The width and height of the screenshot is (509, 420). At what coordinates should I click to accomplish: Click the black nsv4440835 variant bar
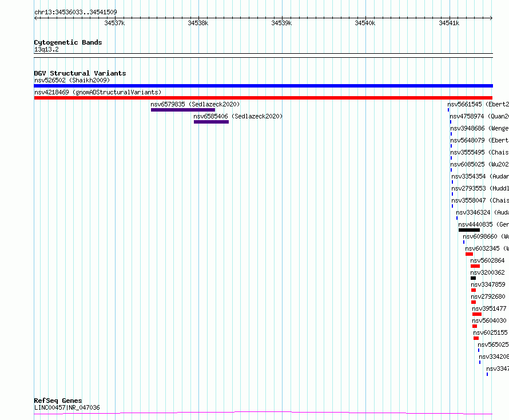469,230
